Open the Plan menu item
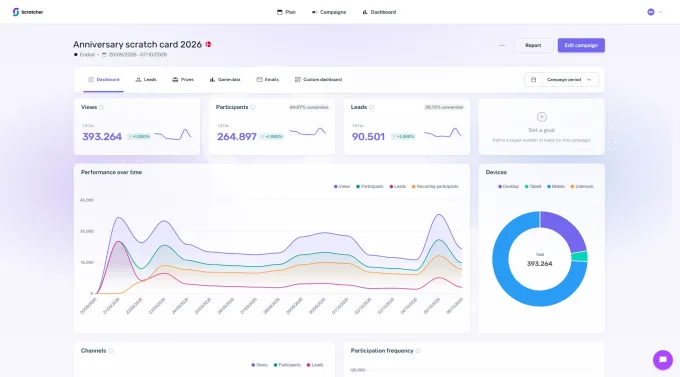 pyautogui.click(x=286, y=12)
